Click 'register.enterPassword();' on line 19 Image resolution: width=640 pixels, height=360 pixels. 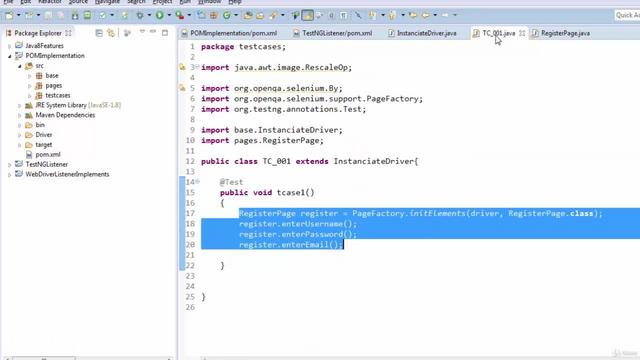(x=298, y=234)
